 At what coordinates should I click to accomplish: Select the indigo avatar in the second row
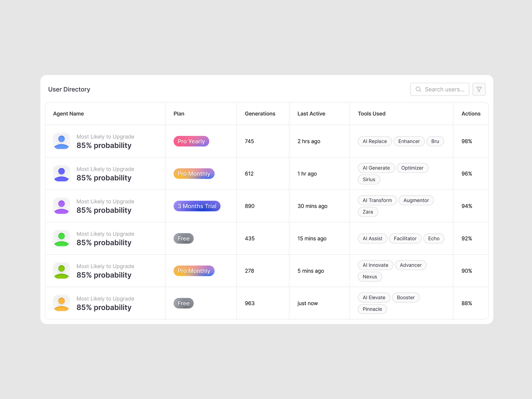coord(61,173)
